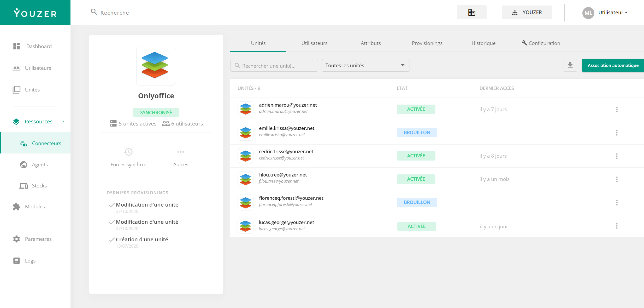This screenshot has height=308, width=644.
Task: Click the Association automatique button
Action: (613, 65)
